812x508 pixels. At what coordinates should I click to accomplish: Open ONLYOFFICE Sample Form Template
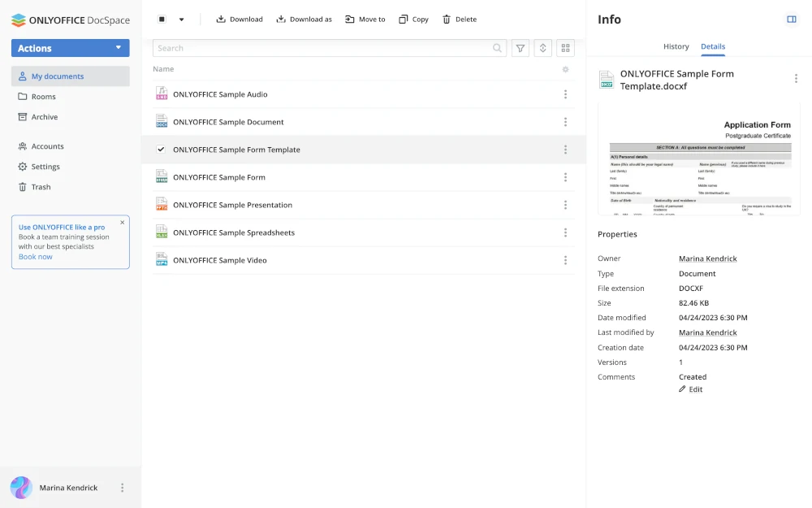click(236, 150)
